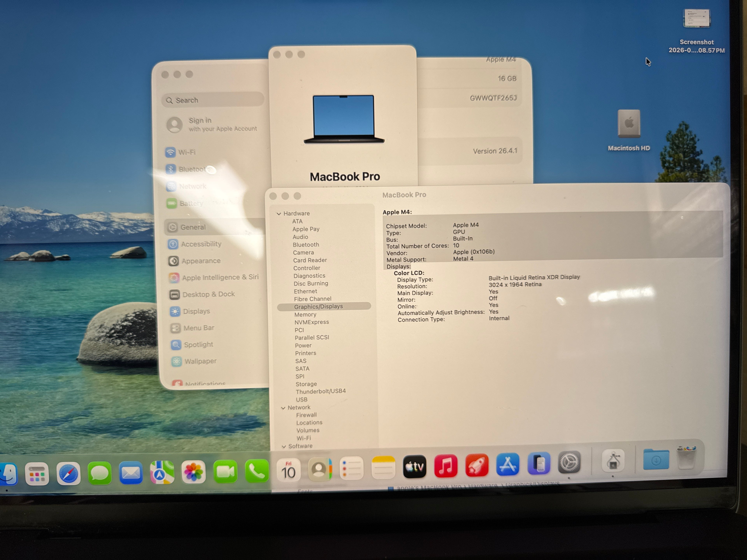Collapse the Network section
747x560 pixels.
[283, 408]
